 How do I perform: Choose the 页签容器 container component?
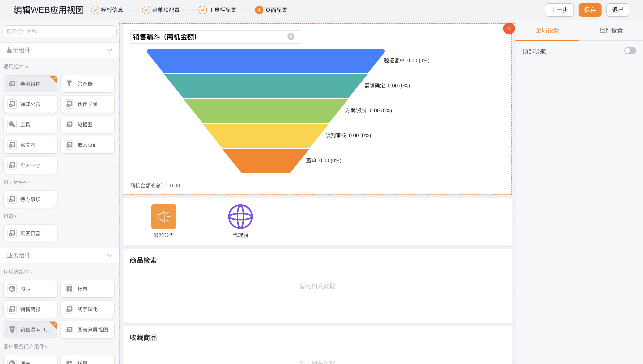[x=30, y=233]
